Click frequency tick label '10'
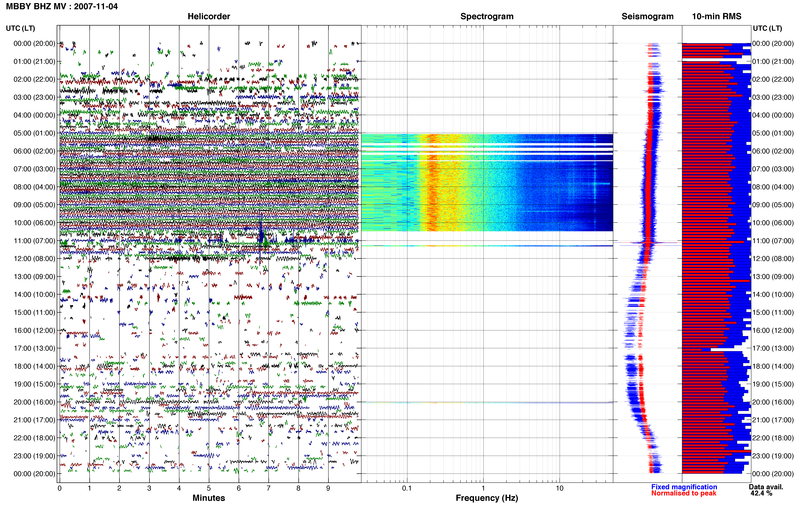Viewport: 812px width, 508px height. click(559, 488)
